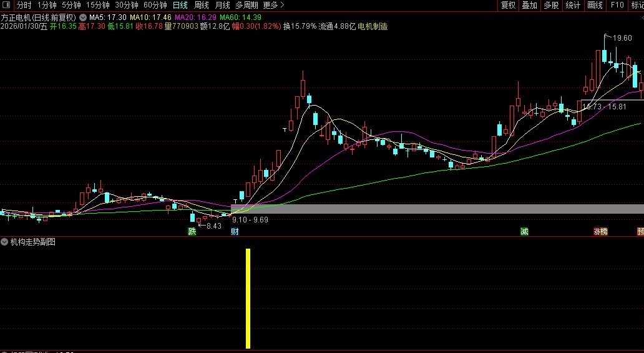Viewport: 644px width, 353px height.
Task: Toggle the side panel icon at top-left
Action: (6, 5)
